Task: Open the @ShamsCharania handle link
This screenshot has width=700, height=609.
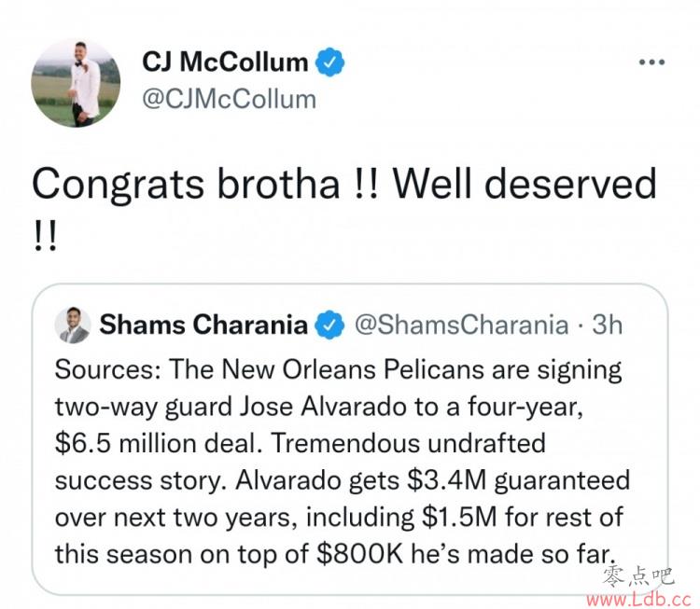Action: point(461,325)
